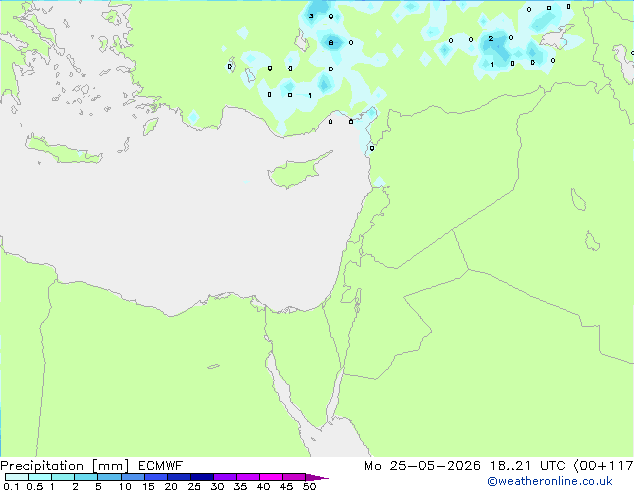This screenshot has height=490, width=634.
Task: Click the purple above-50 arrow on legend
Action: pos(317,477)
